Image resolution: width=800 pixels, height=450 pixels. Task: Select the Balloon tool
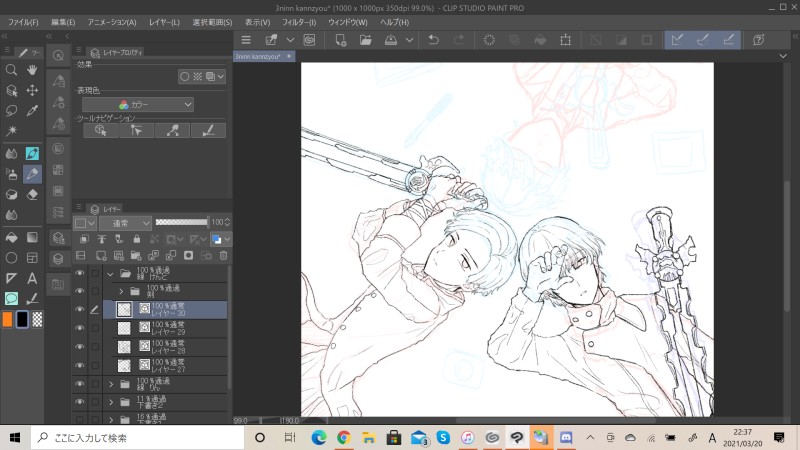tap(11, 298)
